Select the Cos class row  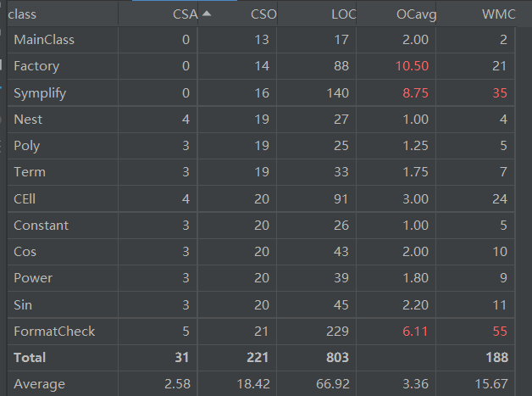26,252
